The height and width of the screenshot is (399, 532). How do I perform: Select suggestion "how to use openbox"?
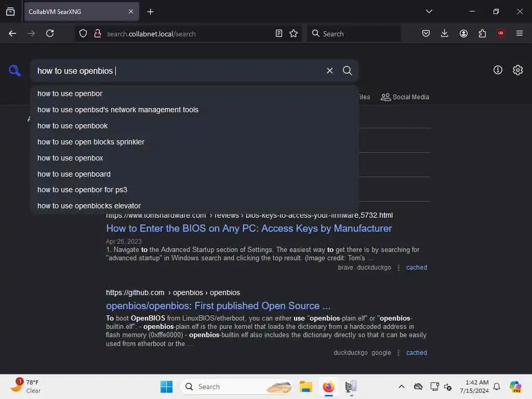(x=194, y=158)
